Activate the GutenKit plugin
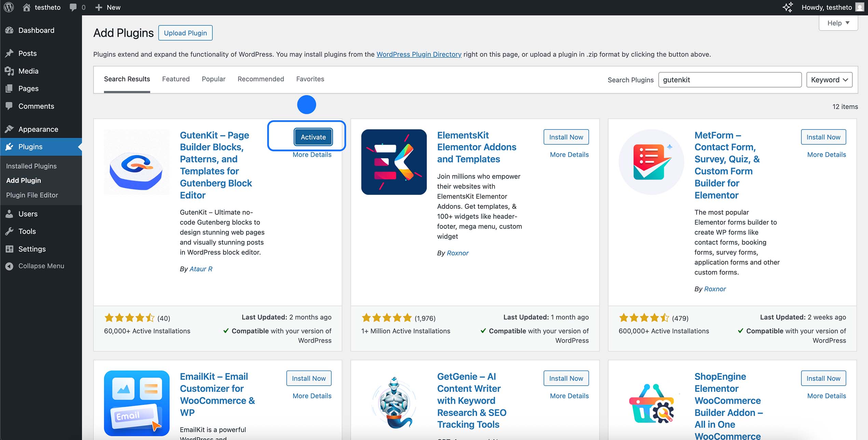The image size is (868, 440). [x=313, y=137]
